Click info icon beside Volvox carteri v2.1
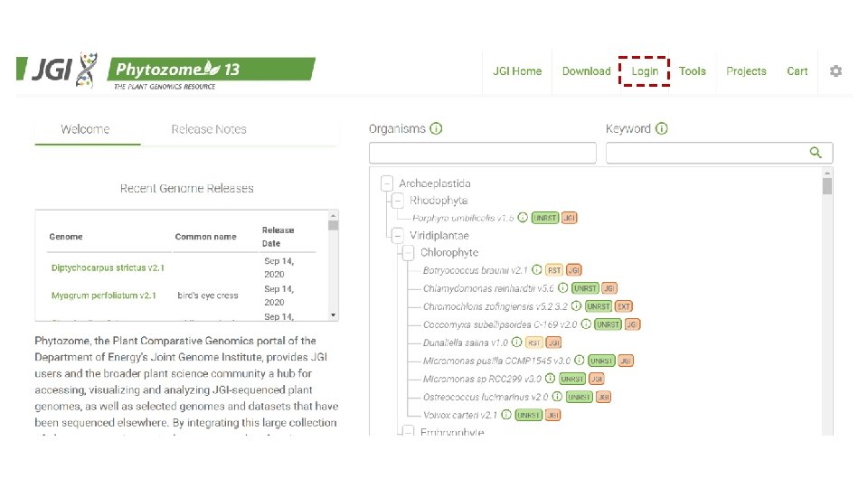Screen dimensions: 868x488 pos(506,415)
